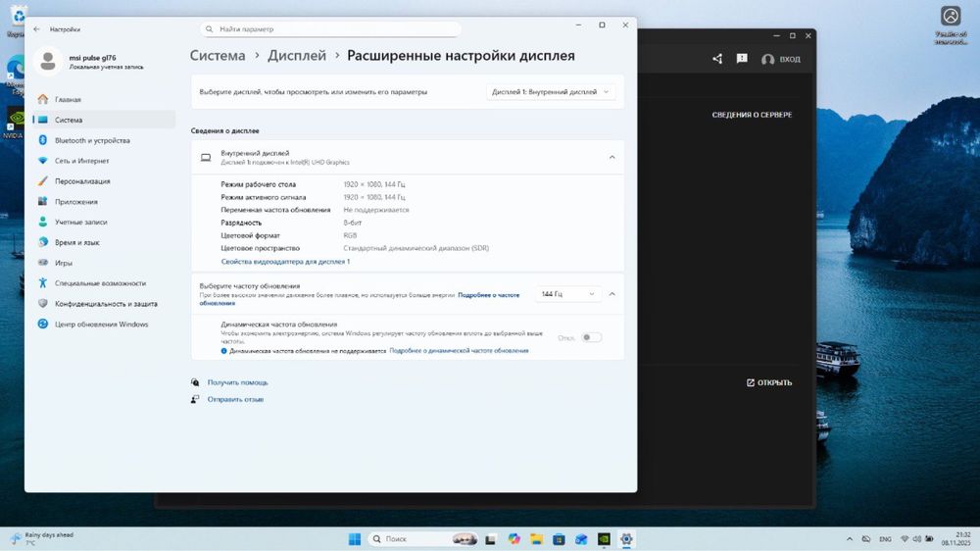Open the 'Дисплей 1: Внутренний дисплей' dropdown
The width and height of the screenshot is (980, 551).
551,92
